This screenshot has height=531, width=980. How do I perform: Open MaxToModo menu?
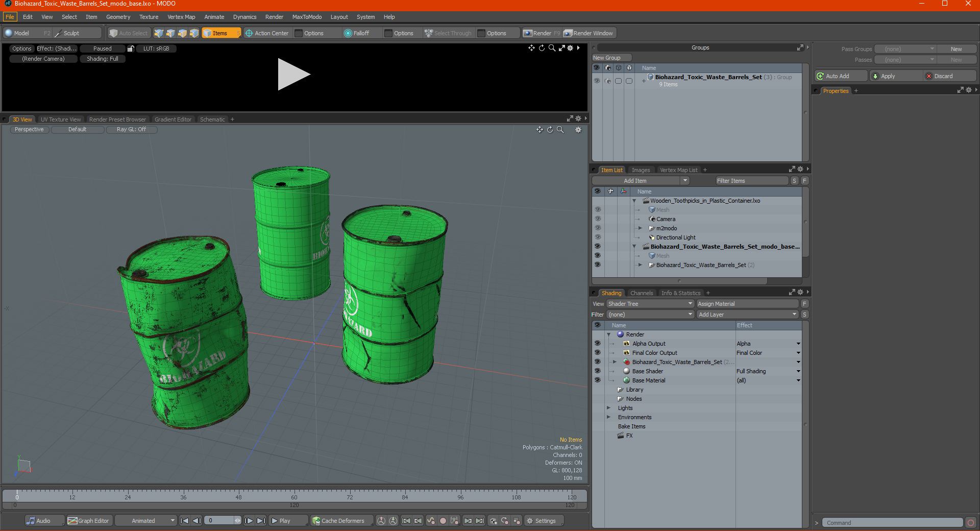pyautogui.click(x=307, y=17)
